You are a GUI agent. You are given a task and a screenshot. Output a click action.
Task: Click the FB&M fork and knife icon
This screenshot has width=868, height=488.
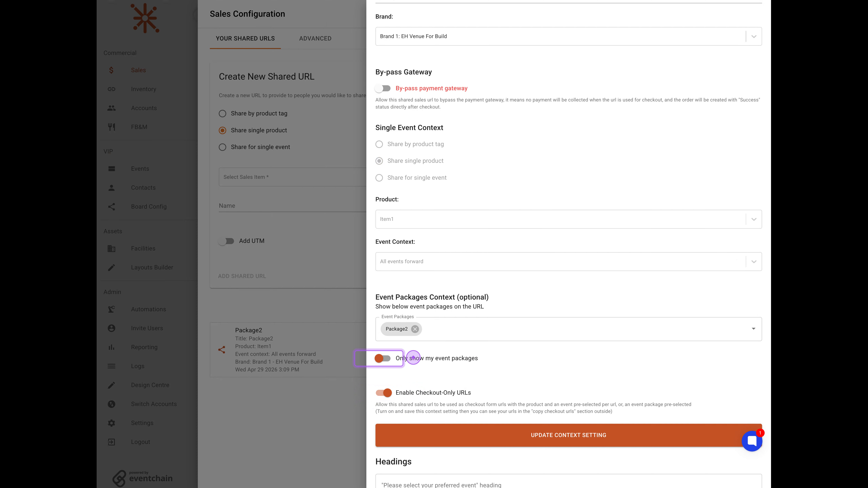tap(111, 127)
